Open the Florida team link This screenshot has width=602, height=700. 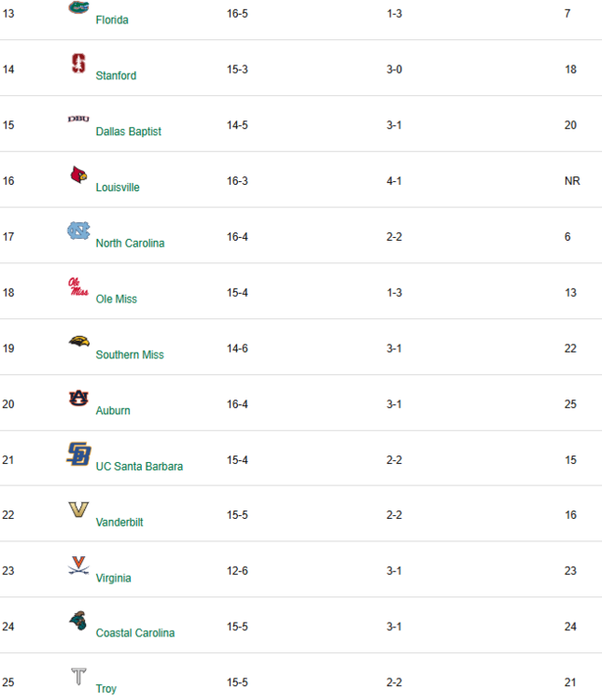(x=112, y=20)
